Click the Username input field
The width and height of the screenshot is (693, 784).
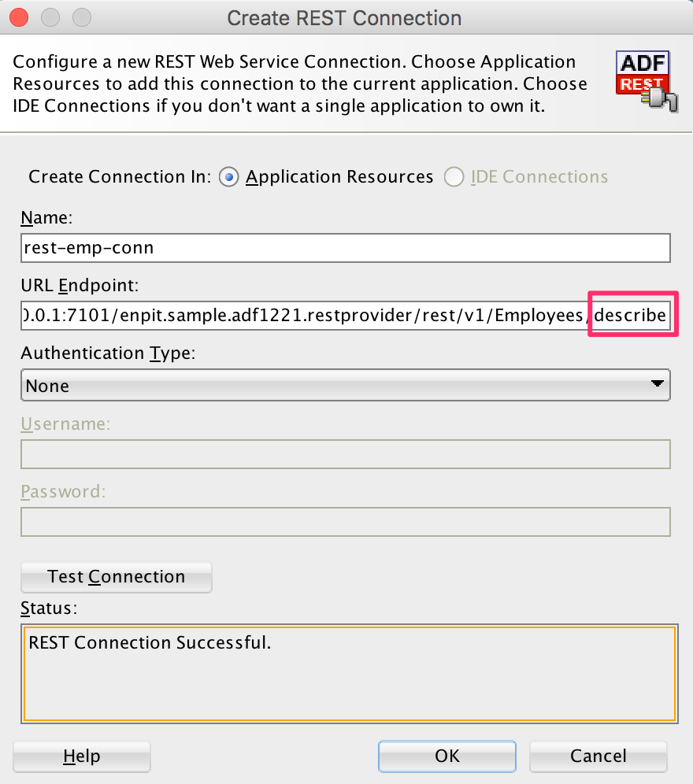click(x=345, y=454)
